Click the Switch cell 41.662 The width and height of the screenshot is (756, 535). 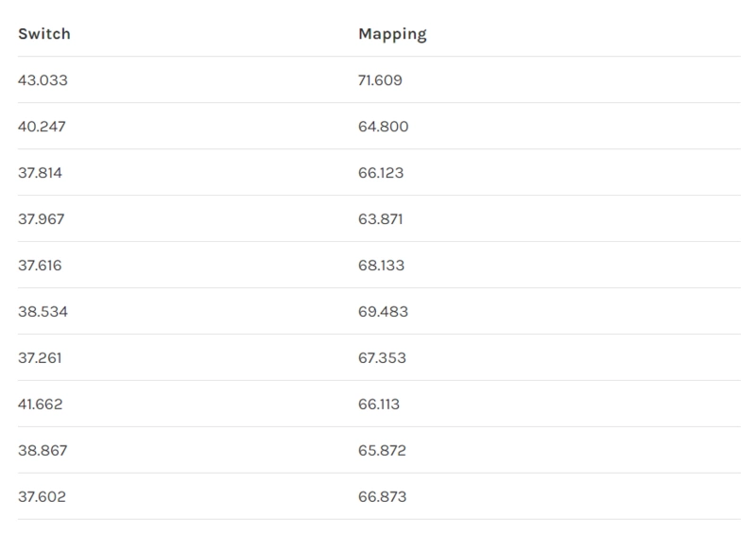click(x=41, y=405)
